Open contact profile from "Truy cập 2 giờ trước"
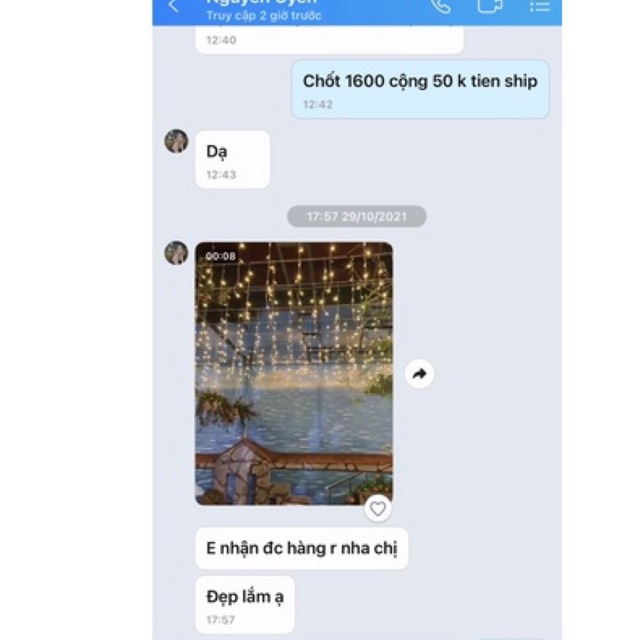Image resolution: width=640 pixels, height=640 pixels. (x=264, y=16)
